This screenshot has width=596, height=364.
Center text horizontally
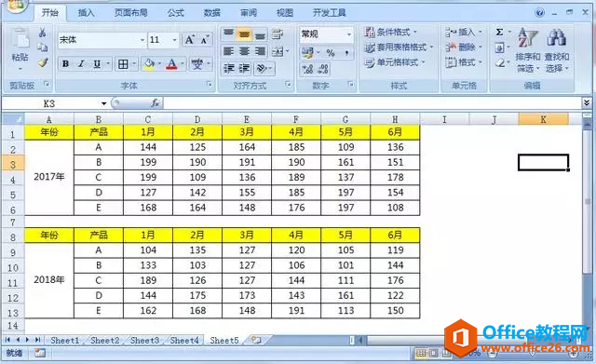(244, 51)
